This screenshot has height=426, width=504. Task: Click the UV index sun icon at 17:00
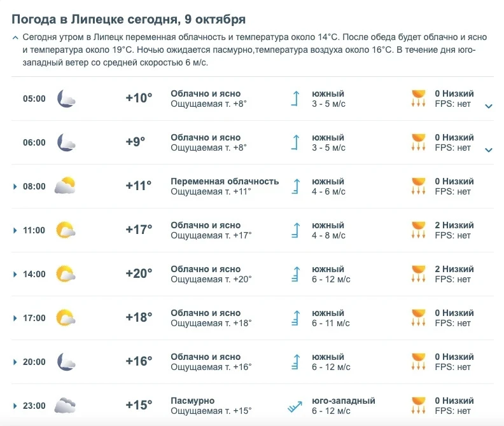419,318
